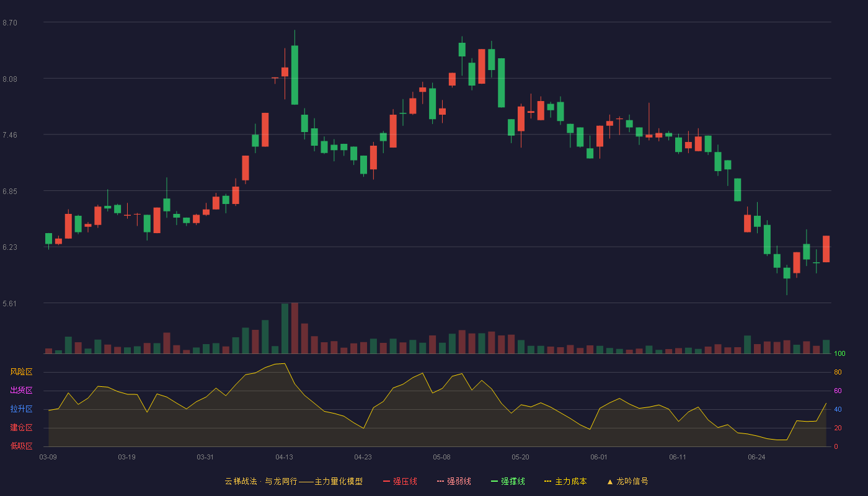The width and height of the screenshot is (868, 496).
Task: Click the 7.46 price axis label
Action: (x=10, y=135)
